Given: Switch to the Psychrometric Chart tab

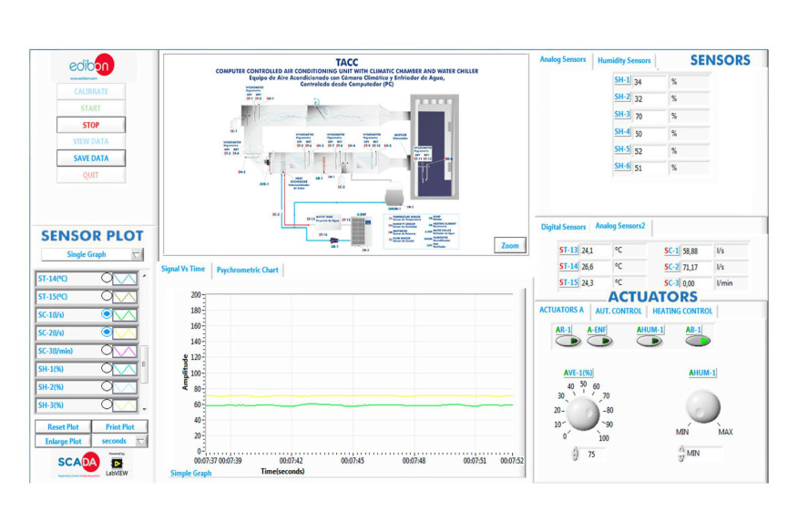Looking at the screenshot, I should pos(249,271).
